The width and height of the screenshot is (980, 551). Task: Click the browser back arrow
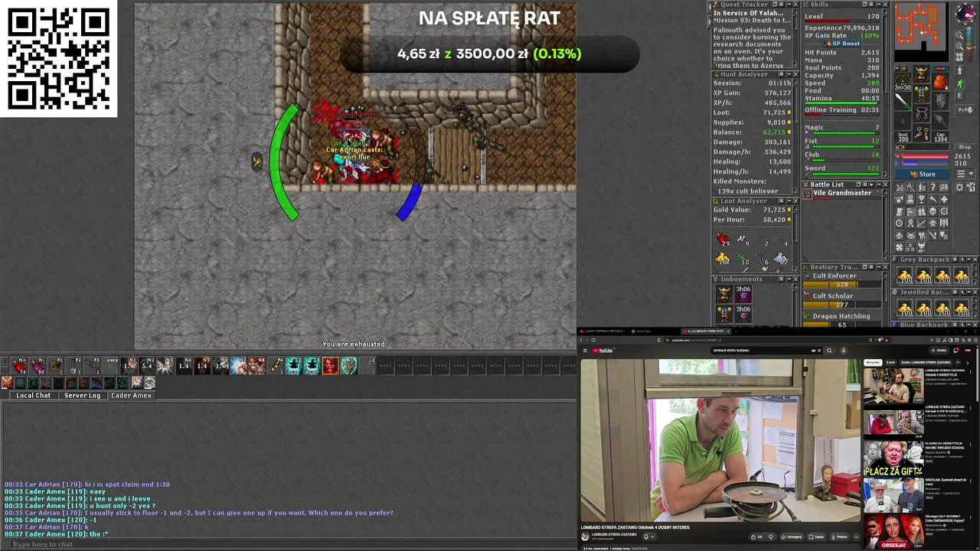(x=581, y=340)
